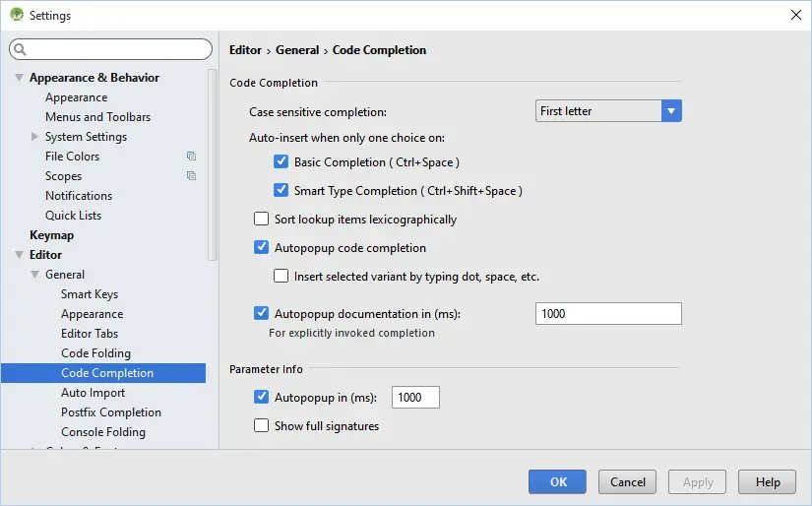Click the Autopopup documentation delay field
This screenshot has height=506, width=812.
607,314
